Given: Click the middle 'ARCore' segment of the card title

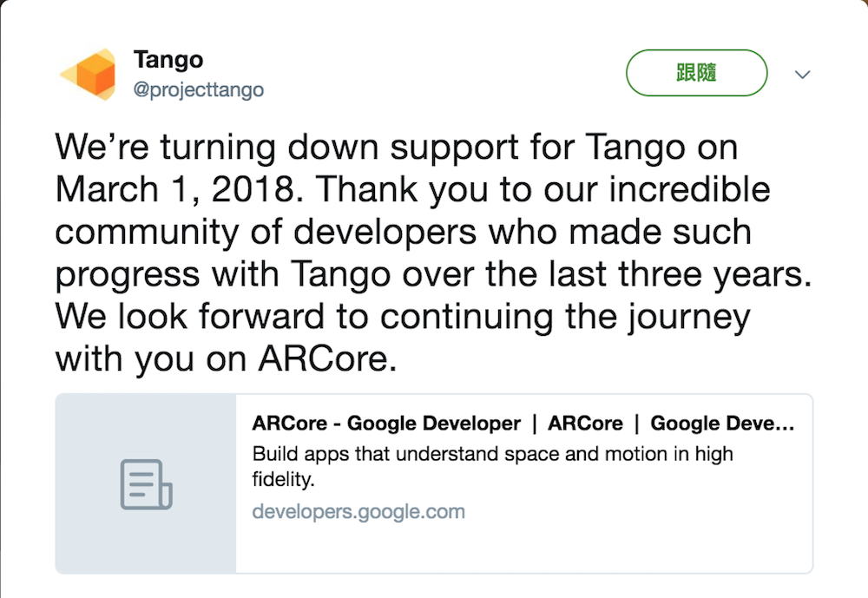Looking at the screenshot, I should (586, 424).
